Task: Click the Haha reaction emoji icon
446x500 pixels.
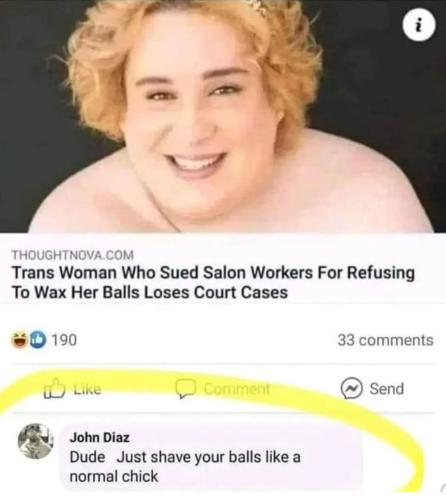Action: click(x=20, y=340)
